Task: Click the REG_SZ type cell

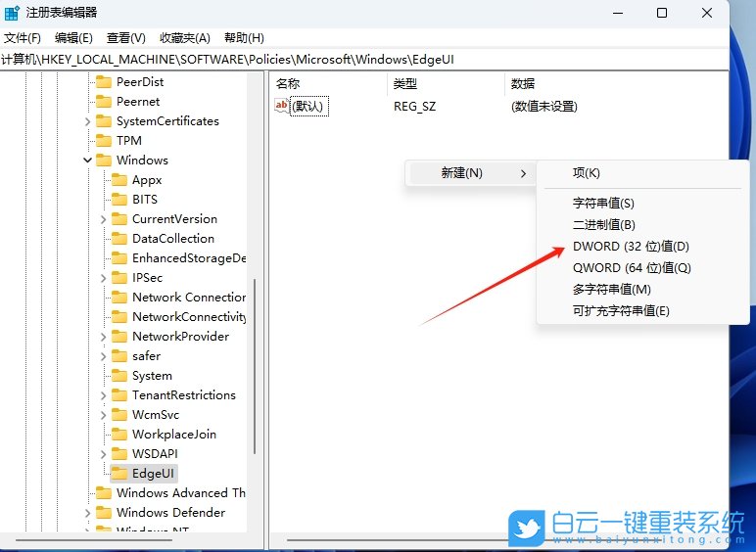Action: 414,107
